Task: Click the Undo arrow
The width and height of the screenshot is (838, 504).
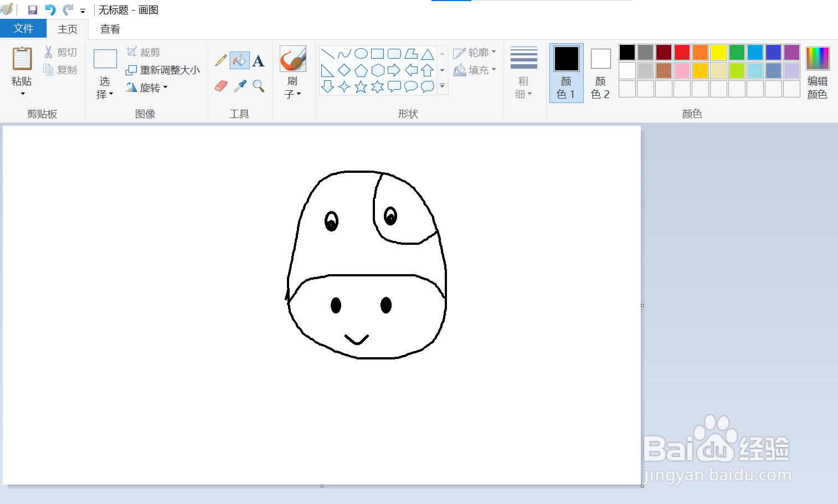Action: [x=50, y=10]
